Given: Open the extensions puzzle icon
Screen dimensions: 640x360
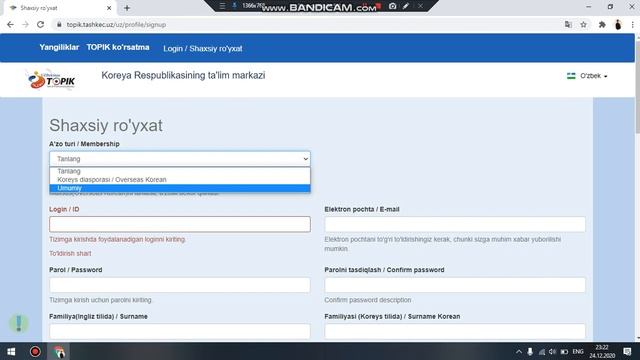Looking at the screenshot, I should point(602,24).
